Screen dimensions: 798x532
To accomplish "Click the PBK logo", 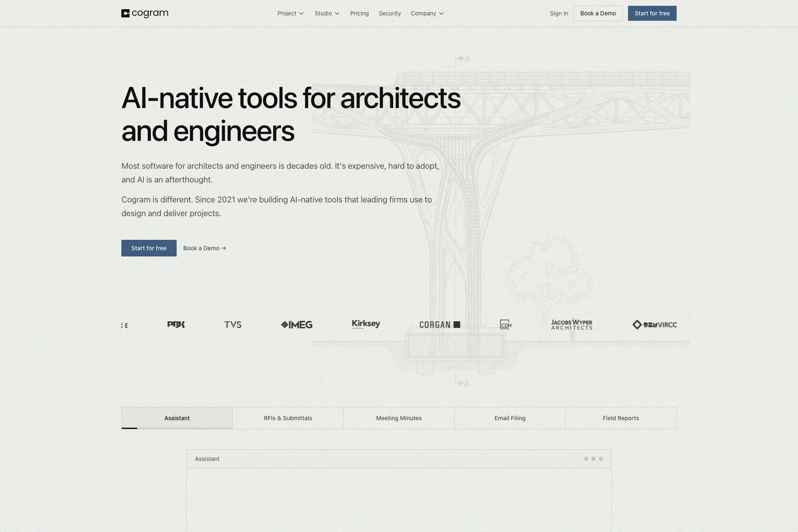I will [x=176, y=325].
